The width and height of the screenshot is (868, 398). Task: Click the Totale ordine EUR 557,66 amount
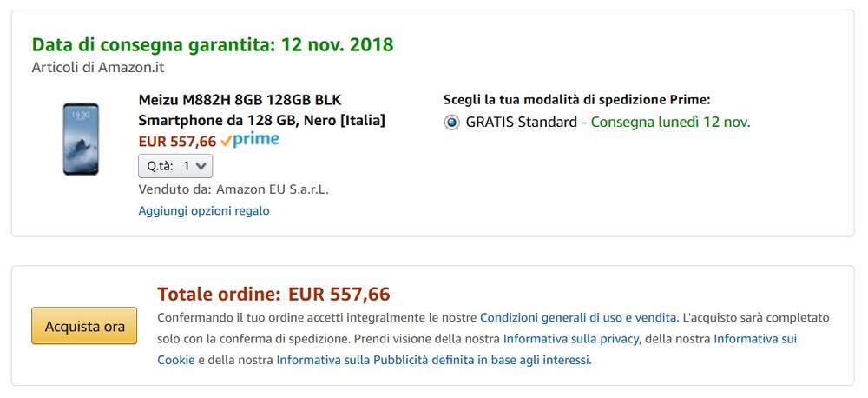339,294
